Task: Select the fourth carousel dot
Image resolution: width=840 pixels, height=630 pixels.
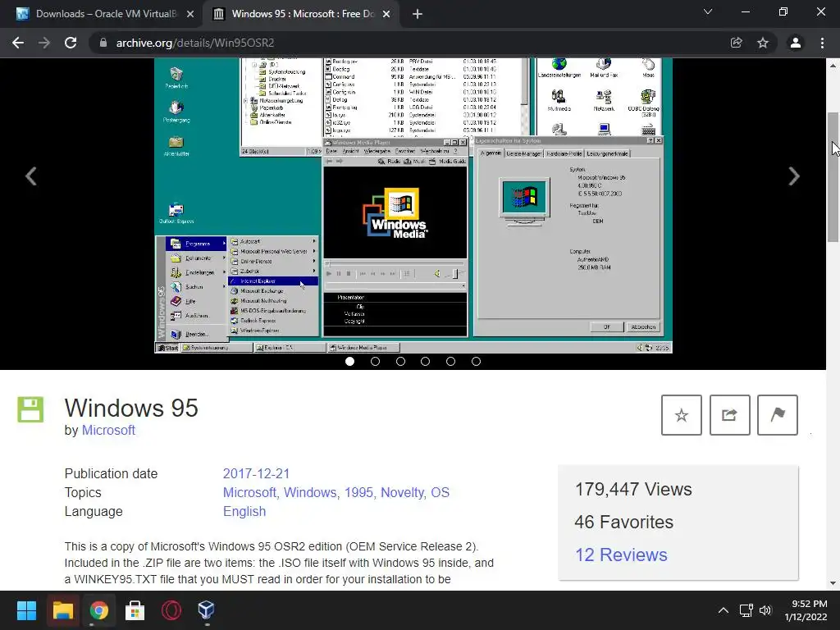Action: [426, 362]
